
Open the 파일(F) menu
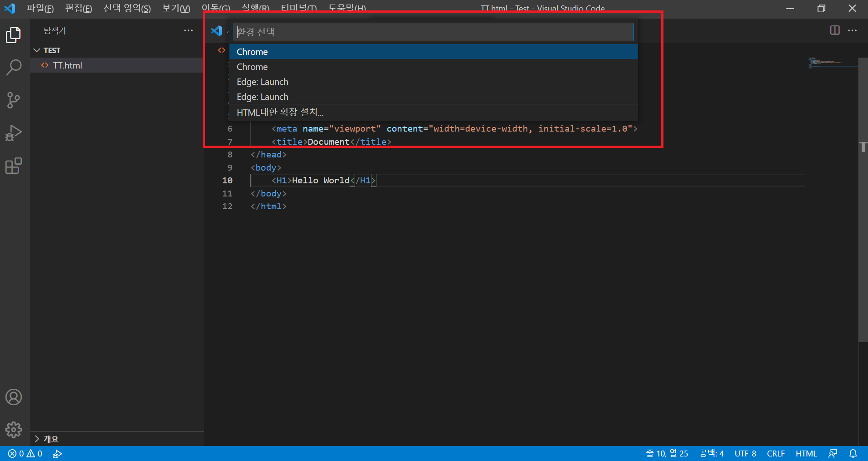pos(40,8)
